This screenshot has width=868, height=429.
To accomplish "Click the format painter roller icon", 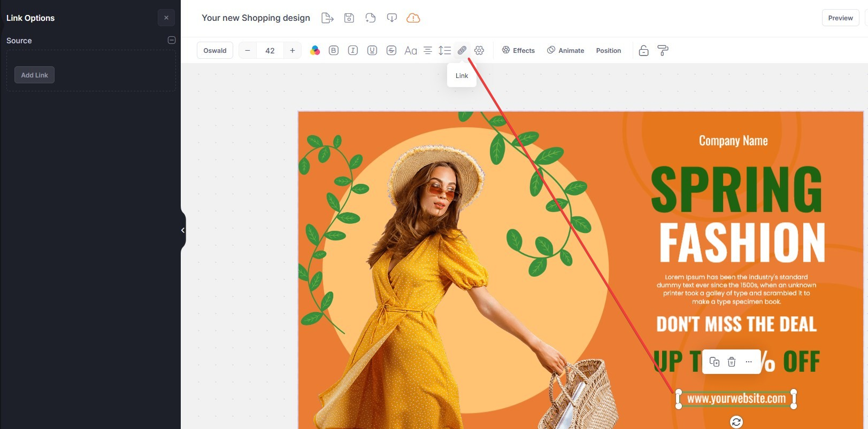I will coord(663,50).
